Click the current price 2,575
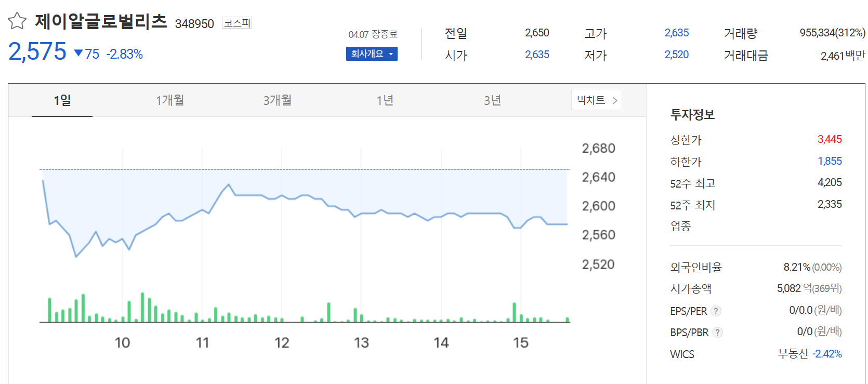The height and width of the screenshot is (384, 868). tap(37, 51)
